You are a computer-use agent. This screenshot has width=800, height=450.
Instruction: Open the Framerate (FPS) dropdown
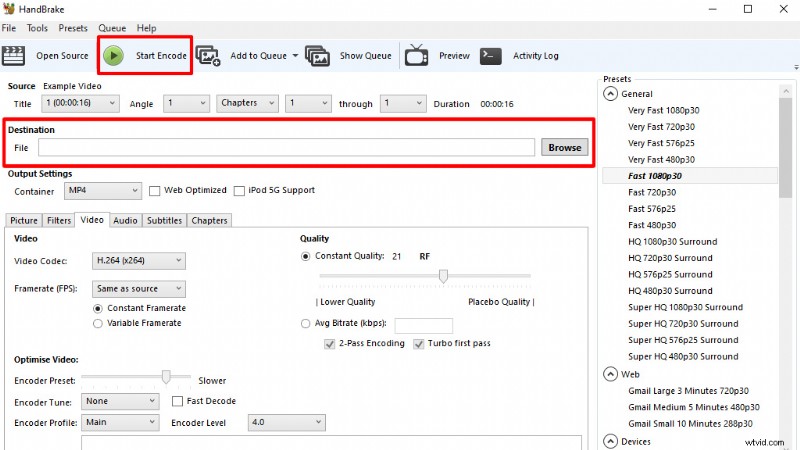tap(139, 289)
